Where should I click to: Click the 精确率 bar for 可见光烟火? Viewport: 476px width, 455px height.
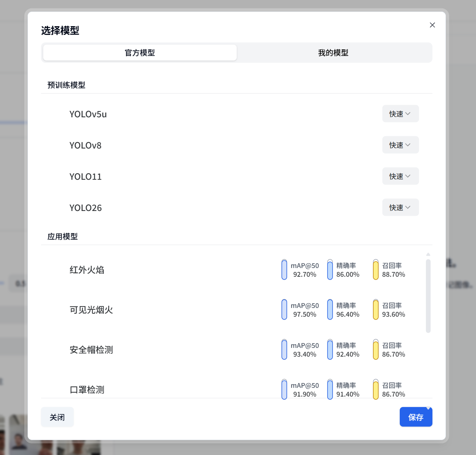(x=330, y=310)
